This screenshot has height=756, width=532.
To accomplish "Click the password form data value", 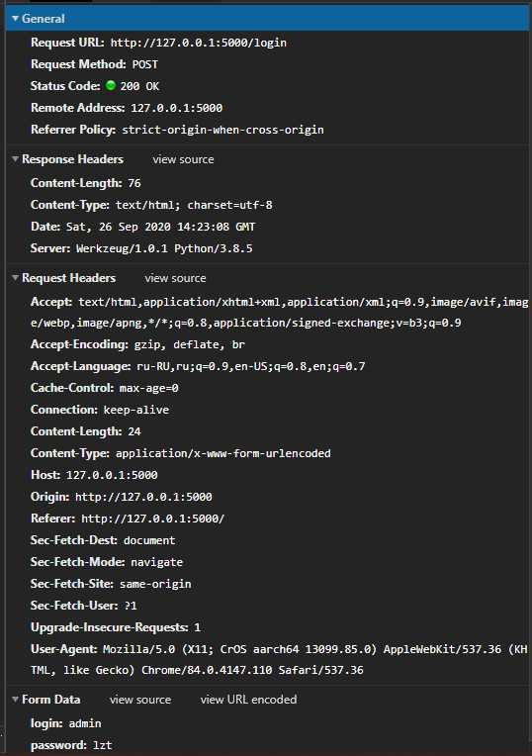I will coord(103,745).
